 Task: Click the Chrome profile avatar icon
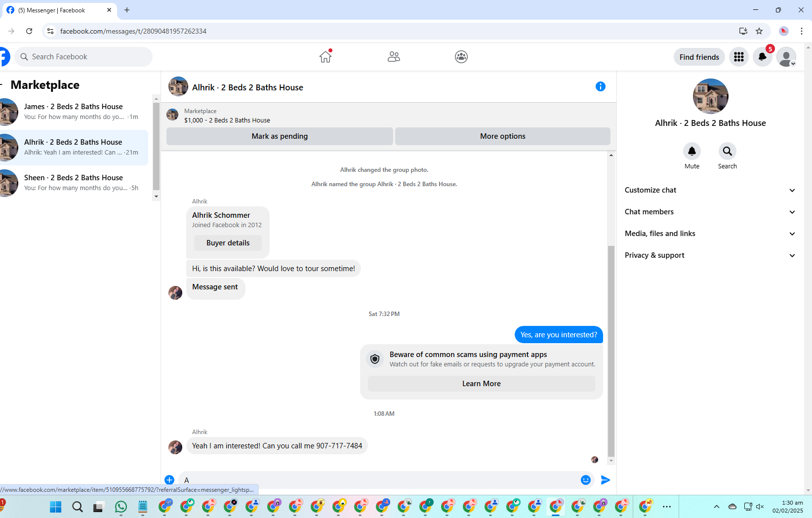point(784,31)
